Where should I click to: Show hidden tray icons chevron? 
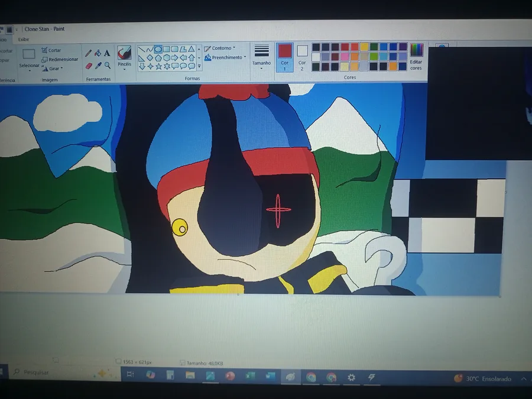point(524,379)
